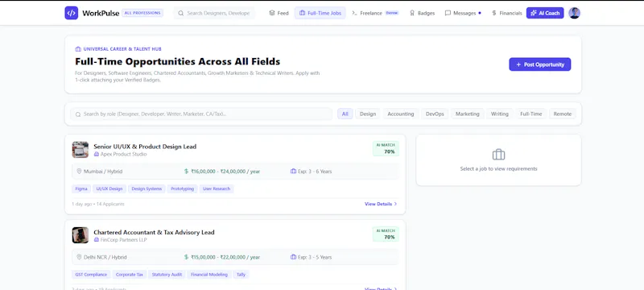
Task: Click the UI/UX Design skill tag
Action: [109, 189]
